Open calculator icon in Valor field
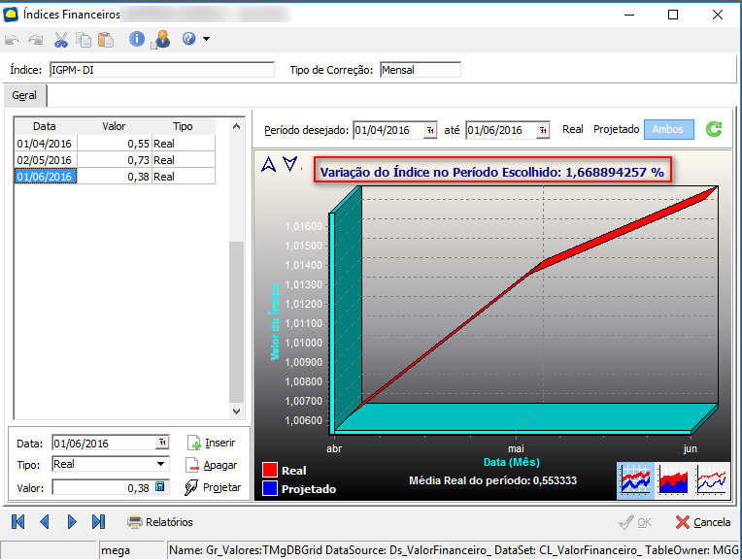The width and height of the screenshot is (742, 560). (160, 486)
